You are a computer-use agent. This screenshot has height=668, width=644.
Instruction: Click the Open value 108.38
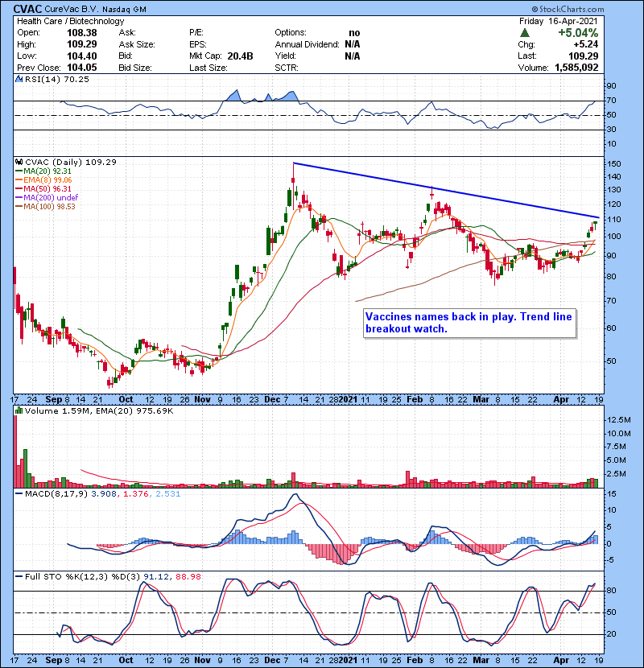point(82,33)
